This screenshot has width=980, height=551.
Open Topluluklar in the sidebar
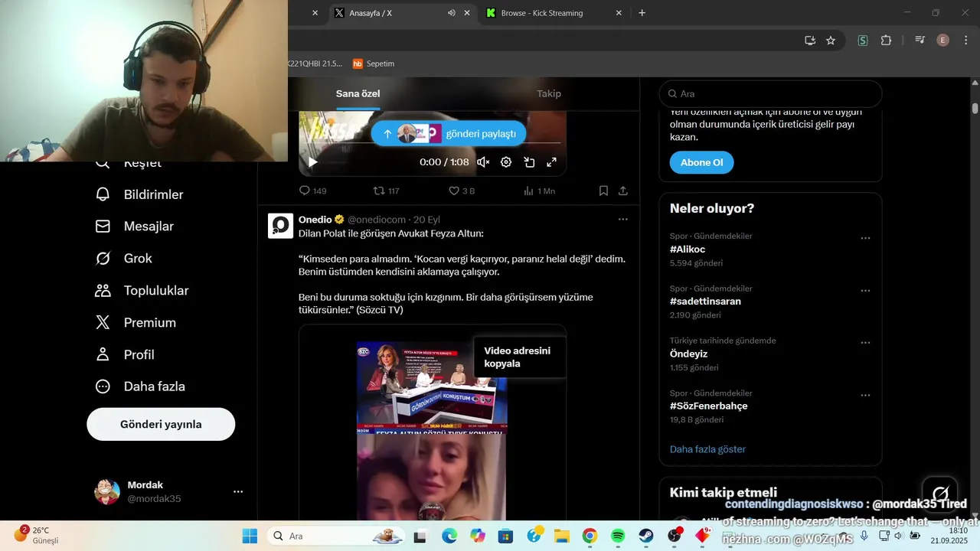[x=142, y=291]
